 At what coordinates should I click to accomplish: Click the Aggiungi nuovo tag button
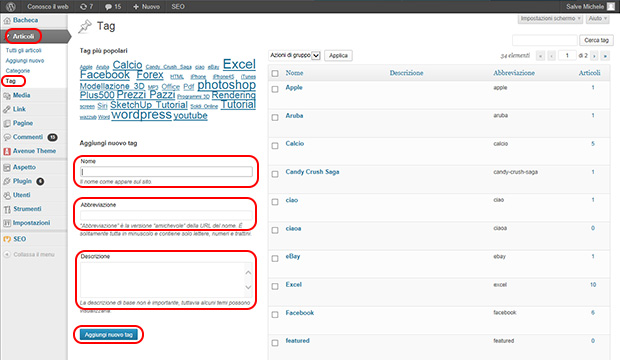point(109,335)
